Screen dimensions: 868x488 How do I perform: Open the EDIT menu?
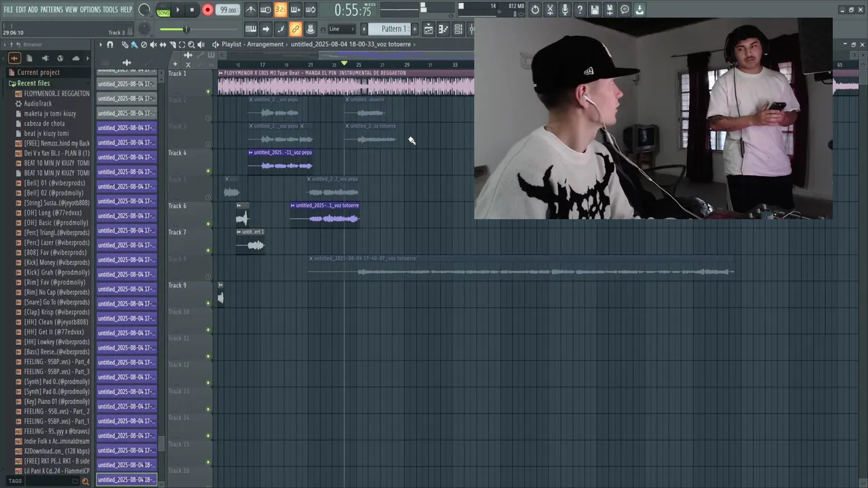21,9
